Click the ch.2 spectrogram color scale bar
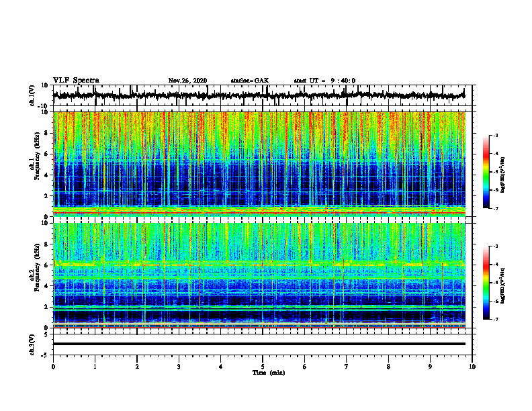532x411 pixels. 486,283
